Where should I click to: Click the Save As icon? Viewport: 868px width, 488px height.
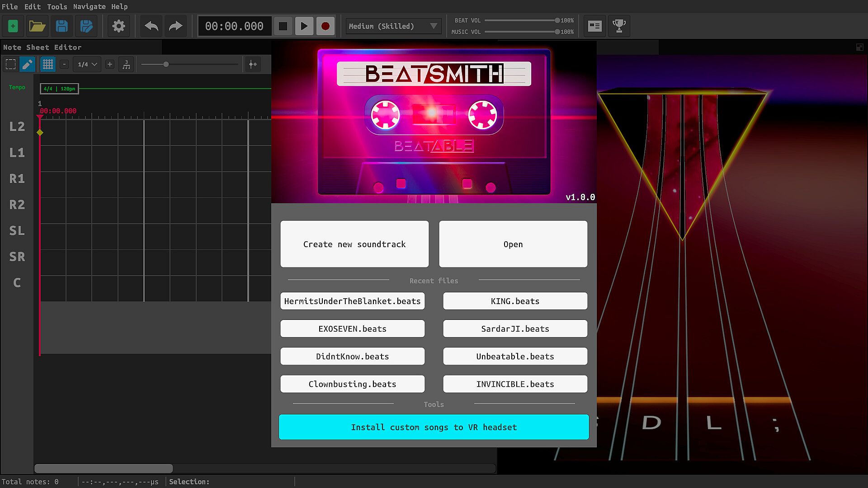(86, 26)
